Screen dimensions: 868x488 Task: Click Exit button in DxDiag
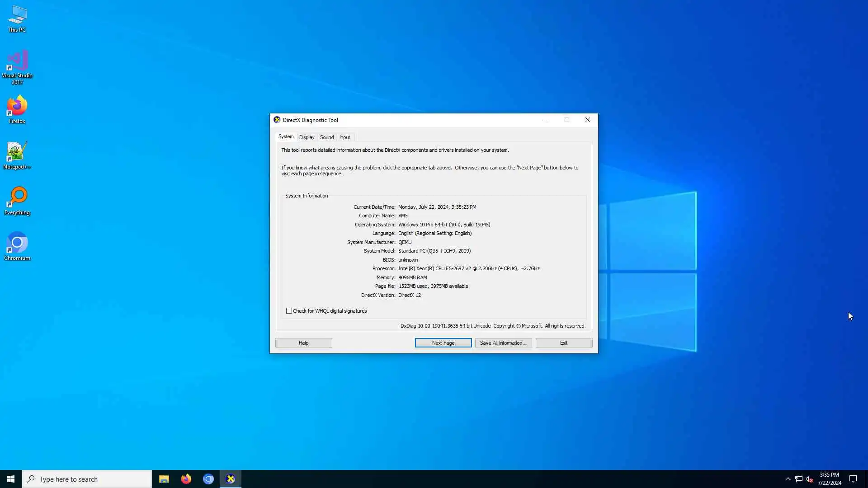[564, 343]
